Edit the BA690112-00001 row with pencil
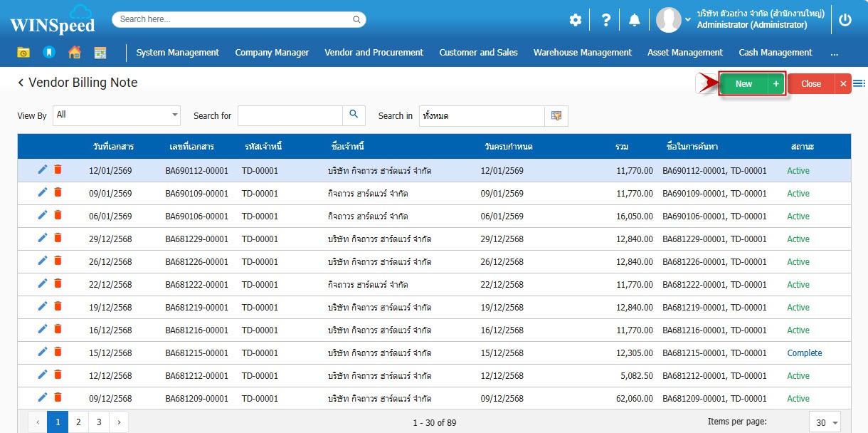The image size is (868, 433). coord(43,169)
